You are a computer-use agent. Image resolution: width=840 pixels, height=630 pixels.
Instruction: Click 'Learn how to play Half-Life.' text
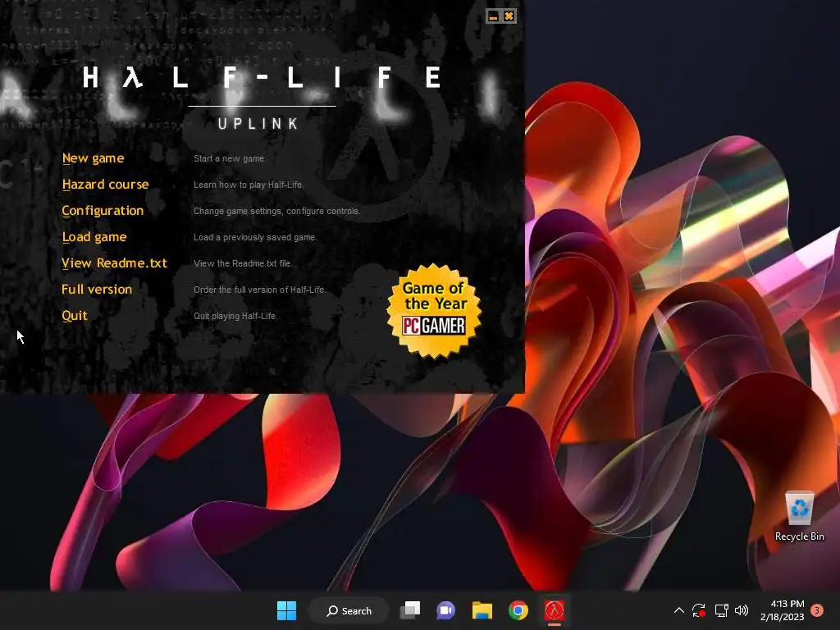pyautogui.click(x=248, y=185)
